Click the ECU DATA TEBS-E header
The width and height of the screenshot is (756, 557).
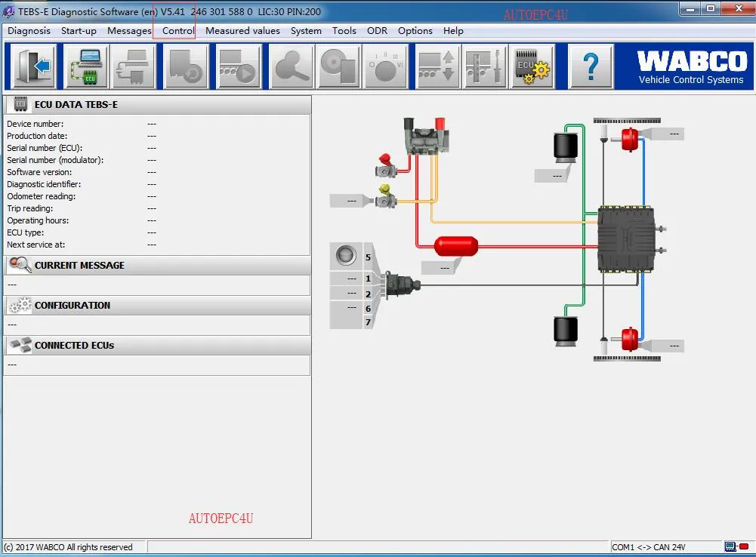coord(157,104)
